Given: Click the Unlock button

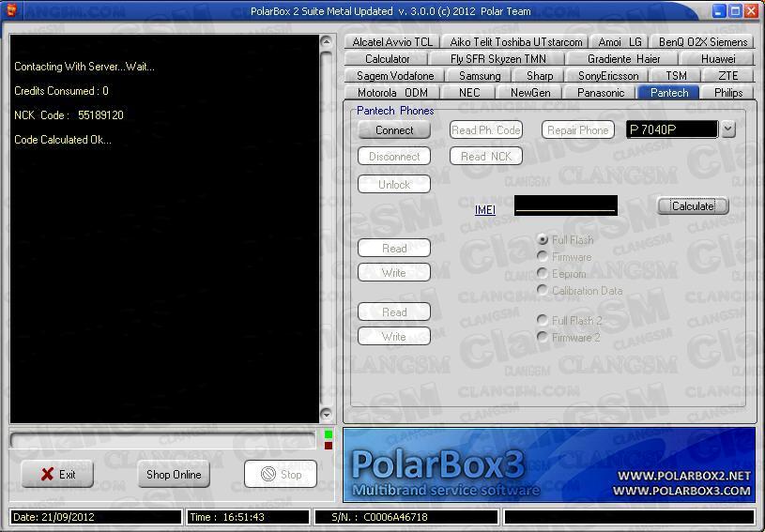Looking at the screenshot, I should pos(394,184).
